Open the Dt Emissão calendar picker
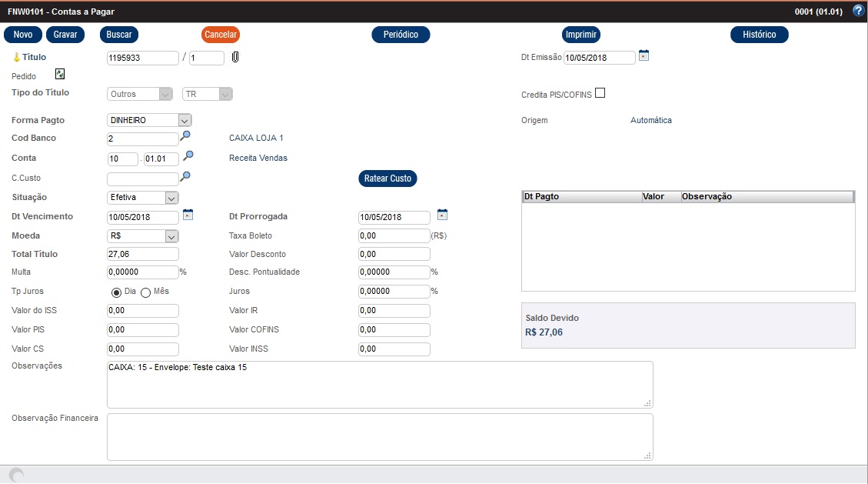Viewport: 868px width, 484px height. click(x=644, y=55)
